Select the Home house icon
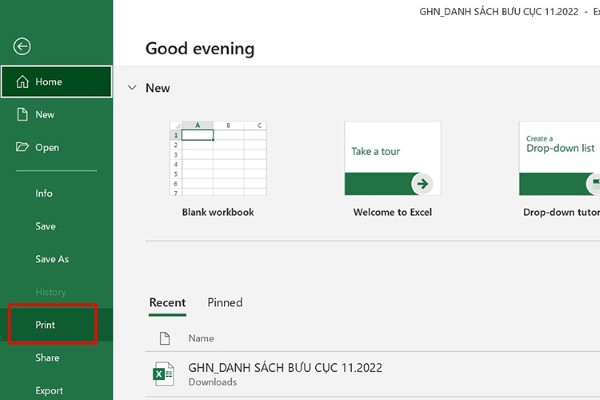The image size is (600, 400). [22, 82]
